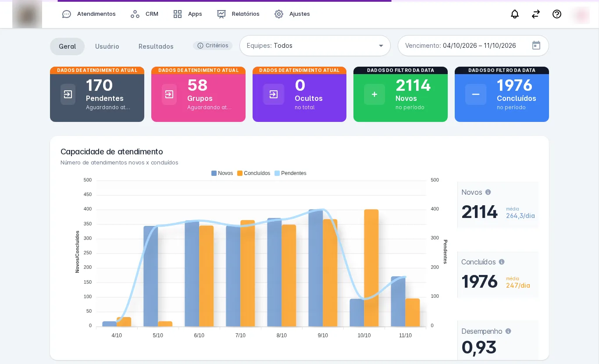
Task: Click the Relatórios chart icon
Action: coord(221,14)
